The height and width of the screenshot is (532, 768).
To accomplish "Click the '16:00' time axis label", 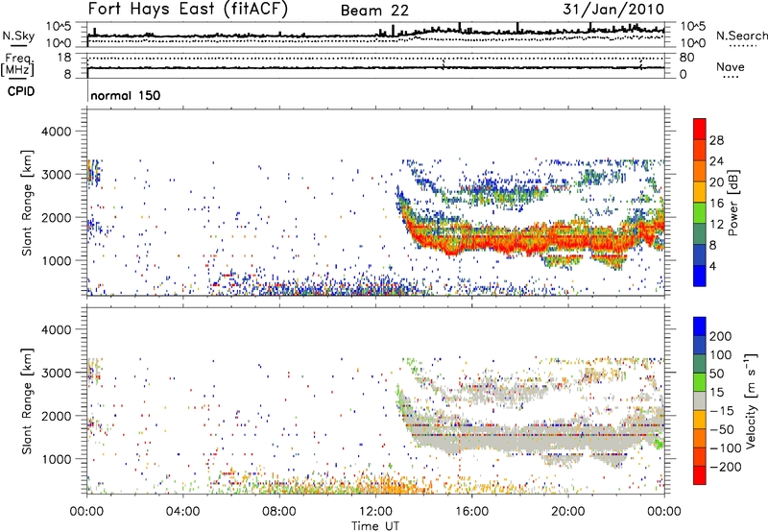I will (471, 512).
